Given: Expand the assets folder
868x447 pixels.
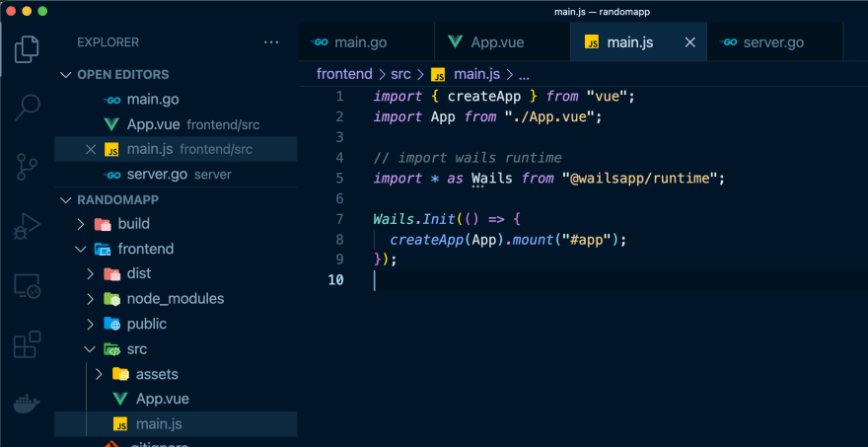Looking at the screenshot, I should click(x=99, y=374).
